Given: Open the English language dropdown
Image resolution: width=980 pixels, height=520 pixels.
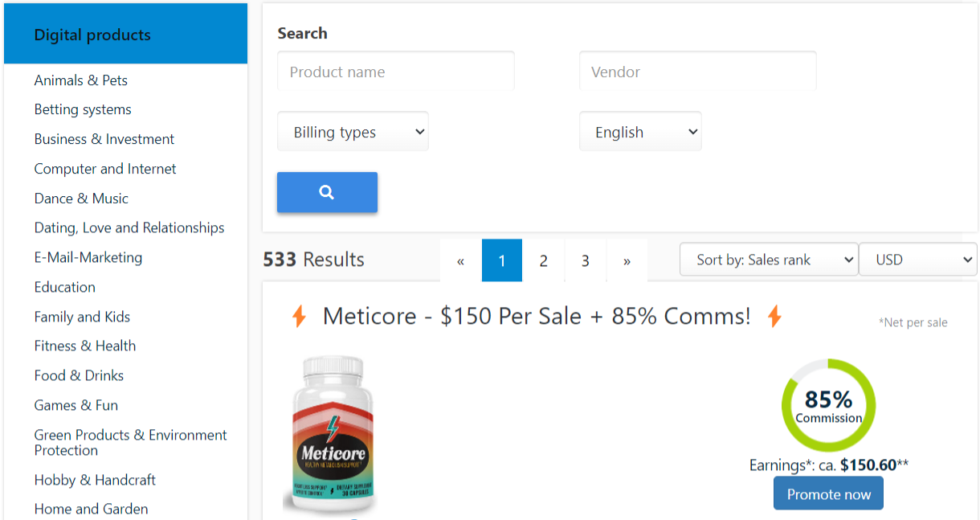Looking at the screenshot, I should coord(640,132).
